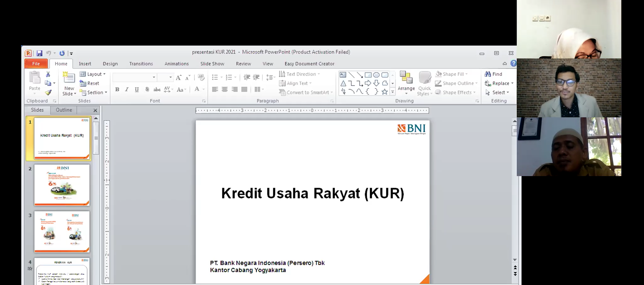
Task: Click the Undo arrow icon
Action: coord(48,53)
